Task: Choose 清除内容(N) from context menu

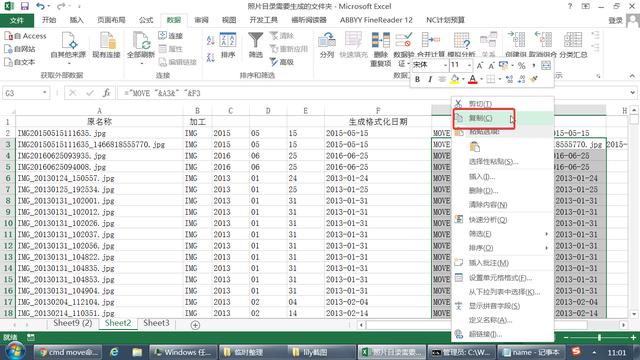Action: click(503, 205)
